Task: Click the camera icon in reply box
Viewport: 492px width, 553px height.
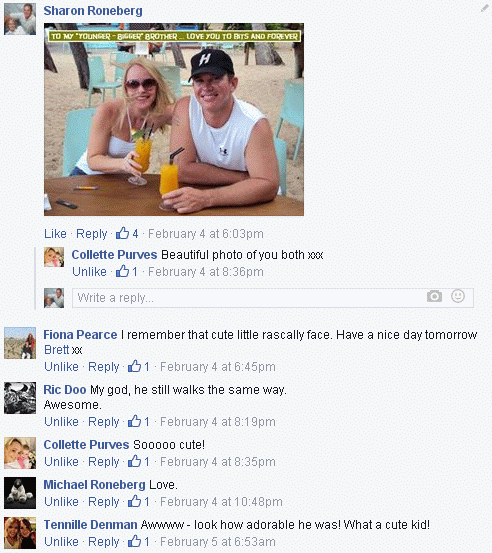Action: [434, 296]
